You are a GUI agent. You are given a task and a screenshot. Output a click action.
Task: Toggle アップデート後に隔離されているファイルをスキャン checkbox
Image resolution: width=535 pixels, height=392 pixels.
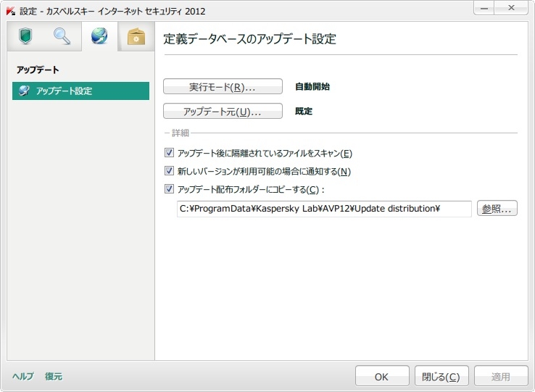pos(169,152)
